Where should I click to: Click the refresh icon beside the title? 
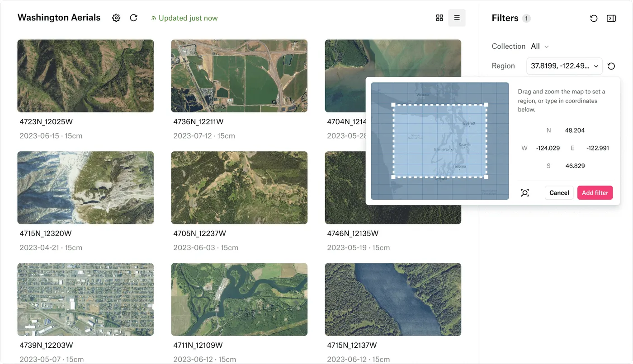click(133, 18)
